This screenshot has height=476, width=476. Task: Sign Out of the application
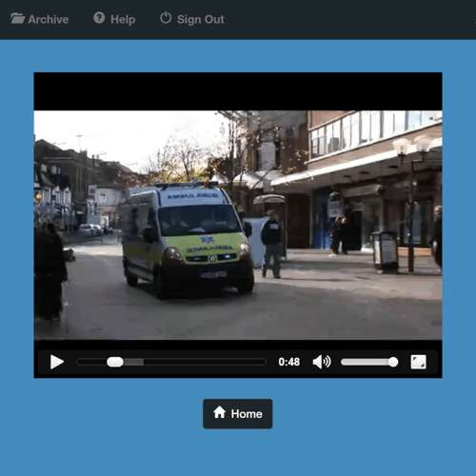coord(192,19)
